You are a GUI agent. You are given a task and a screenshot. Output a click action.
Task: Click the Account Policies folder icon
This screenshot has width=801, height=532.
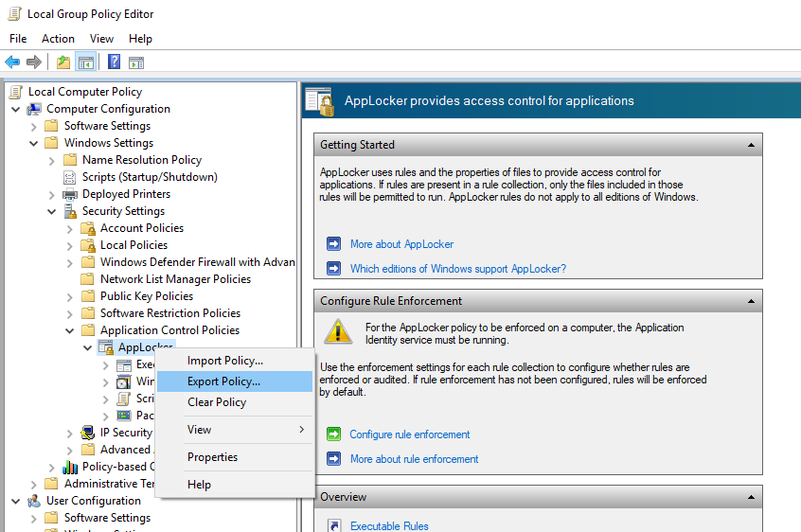click(x=88, y=228)
